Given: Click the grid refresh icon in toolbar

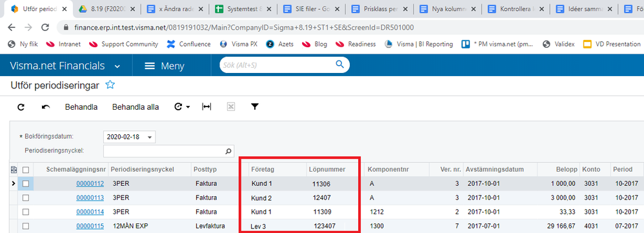Looking at the screenshot, I should point(21,107).
